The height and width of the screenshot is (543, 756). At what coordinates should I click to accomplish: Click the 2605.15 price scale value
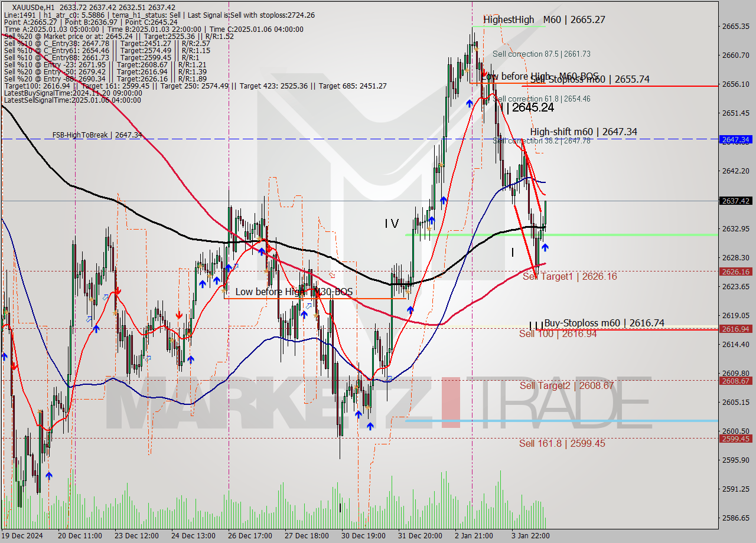tap(736, 402)
